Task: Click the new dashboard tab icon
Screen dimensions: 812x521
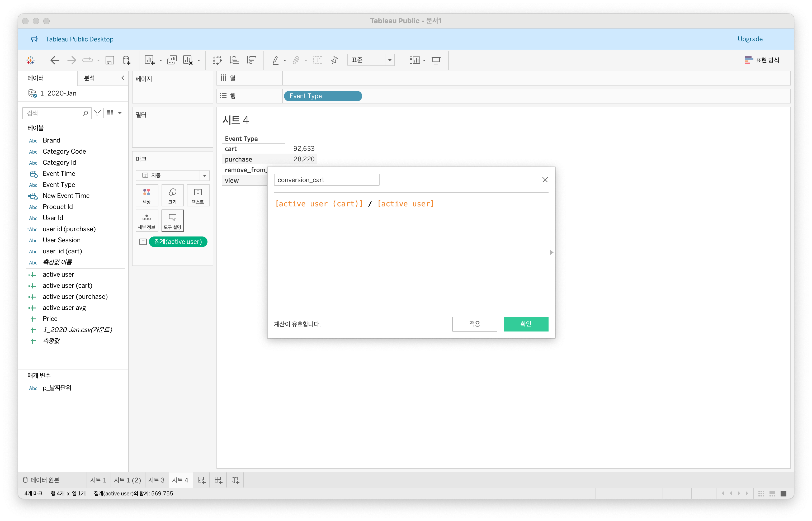Action: click(218, 480)
